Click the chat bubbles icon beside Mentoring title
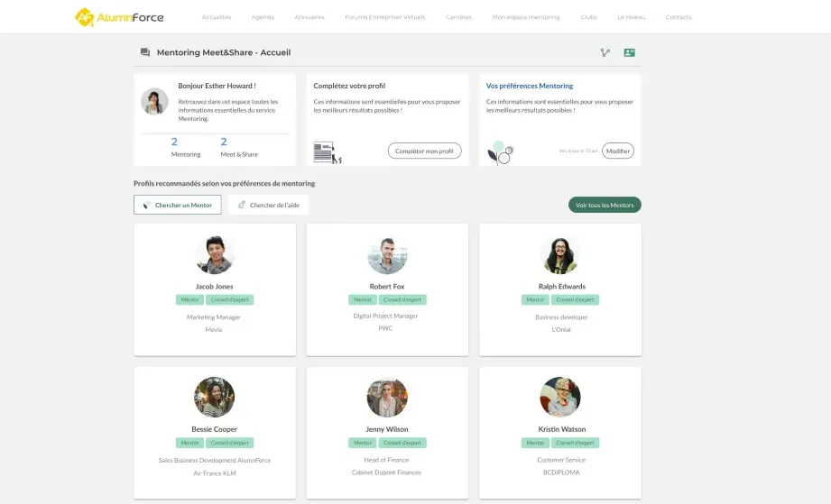 click(x=145, y=52)
